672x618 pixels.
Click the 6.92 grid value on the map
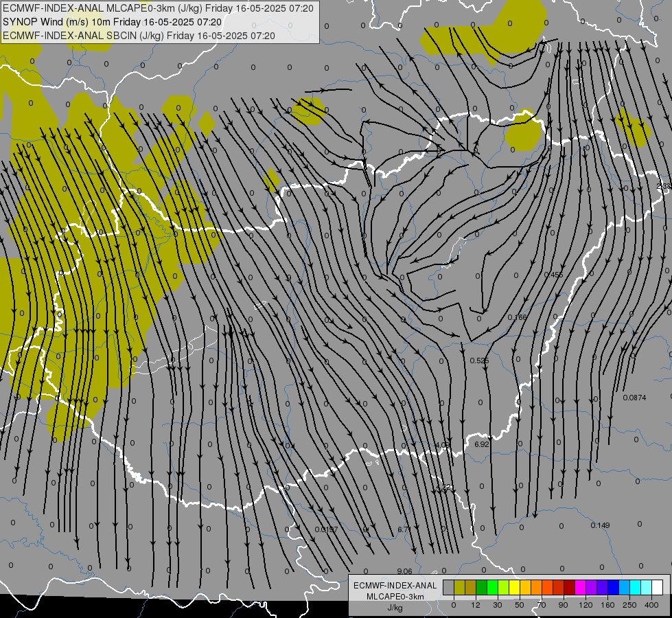pos(482,444)
